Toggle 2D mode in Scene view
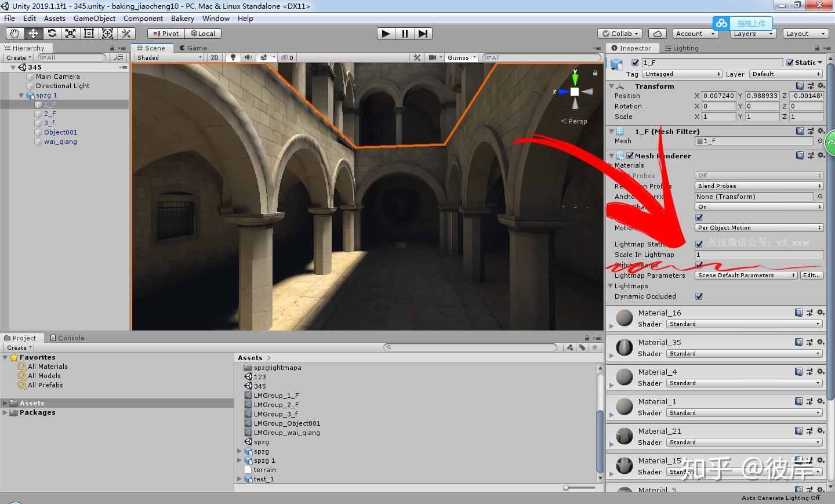The image size is (835, 504). coord(215,57)
